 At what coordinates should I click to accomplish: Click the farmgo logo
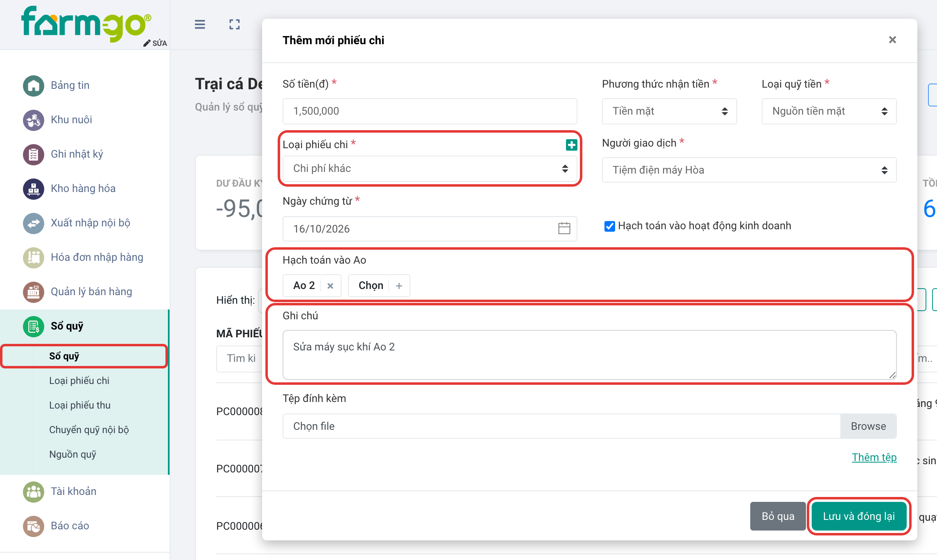[x=86, y=24]
